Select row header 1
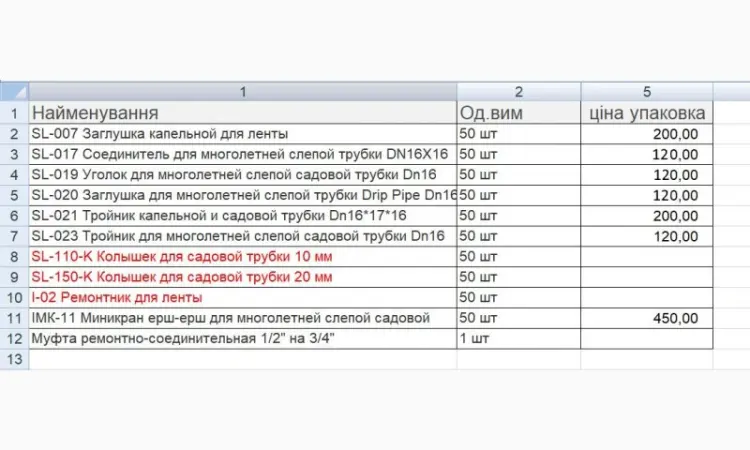The width and height of the screenshot is (750, 450). coord(14,113)
